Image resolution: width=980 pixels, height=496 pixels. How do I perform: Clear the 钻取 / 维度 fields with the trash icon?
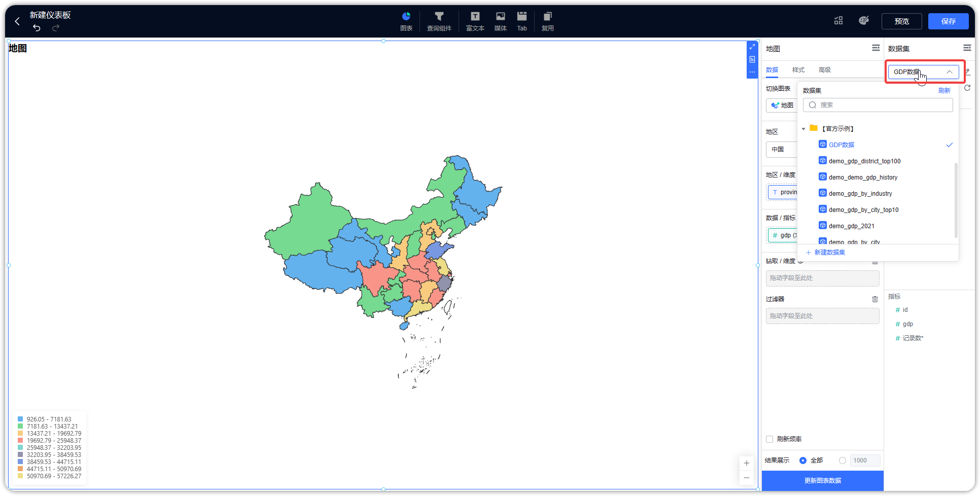[875, 262]
